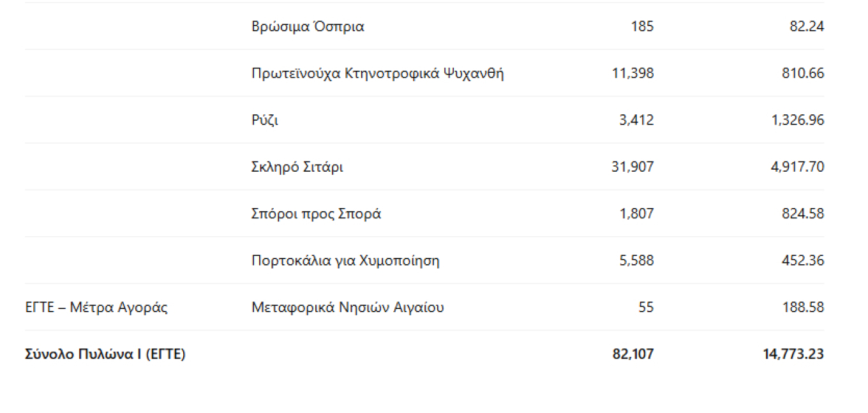Image resolution: width=868 pixels, height=413 pixels.
Task: Select the count 31,907
Action: point(632,167)
